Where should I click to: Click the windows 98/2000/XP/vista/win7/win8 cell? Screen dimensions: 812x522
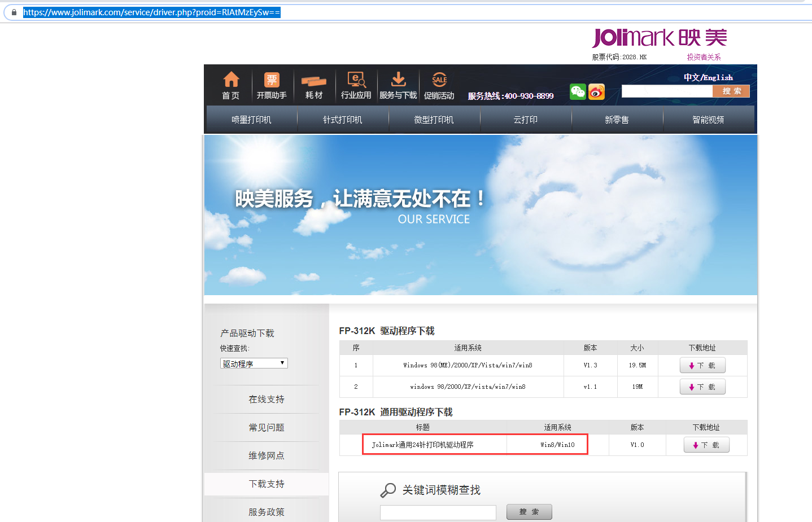coord(468,387)
